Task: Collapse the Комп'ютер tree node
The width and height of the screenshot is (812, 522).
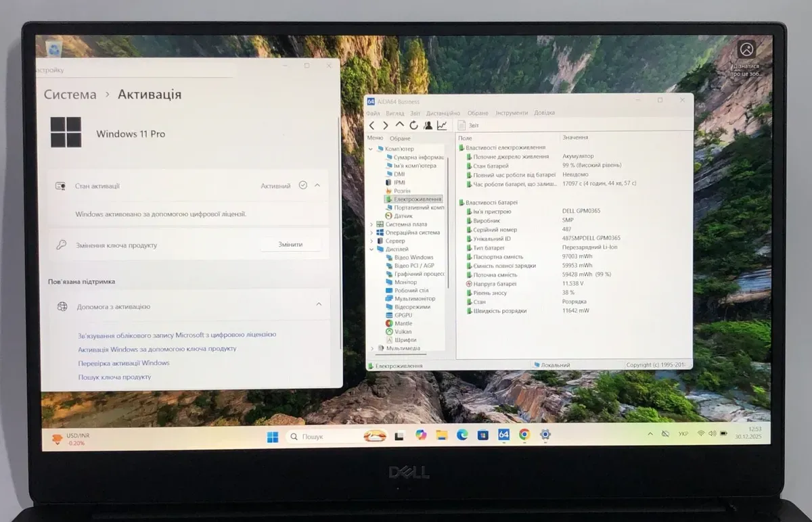Action: [371, 149]
